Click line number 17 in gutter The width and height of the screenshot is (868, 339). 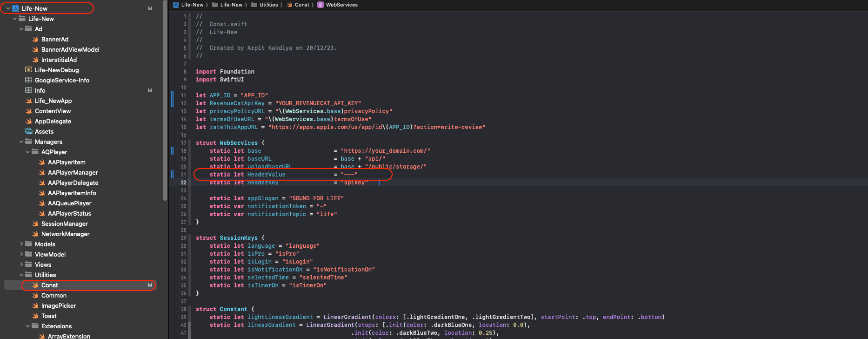183,143
